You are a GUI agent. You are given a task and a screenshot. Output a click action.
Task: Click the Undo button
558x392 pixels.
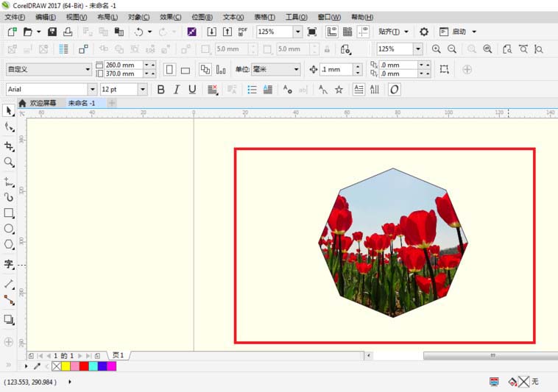139,32
